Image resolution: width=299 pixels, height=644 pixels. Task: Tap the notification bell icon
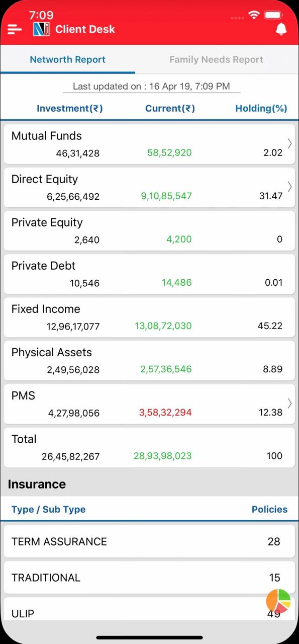tap(281, 29)
